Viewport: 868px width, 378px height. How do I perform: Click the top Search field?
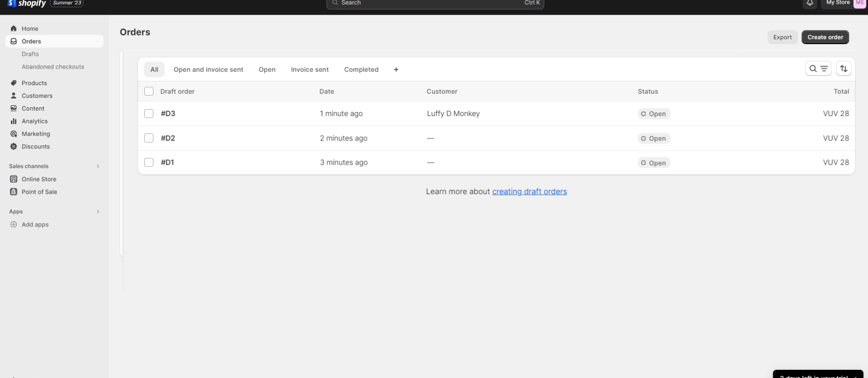435,3
